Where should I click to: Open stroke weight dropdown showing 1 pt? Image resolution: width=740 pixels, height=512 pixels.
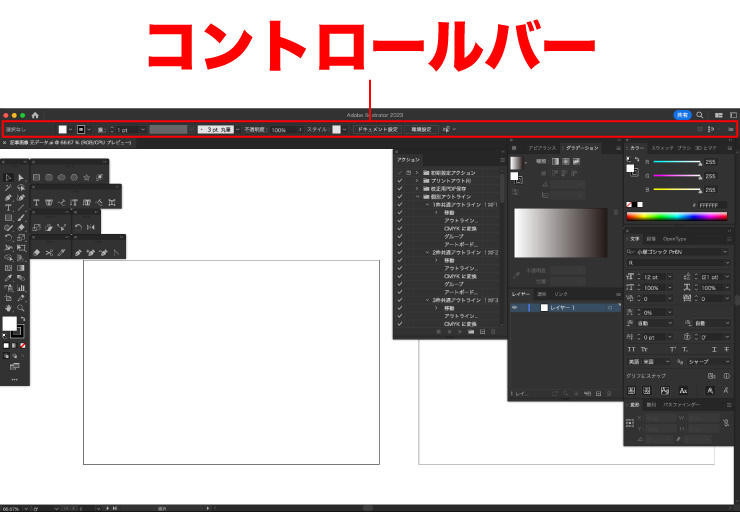point(143,129)
